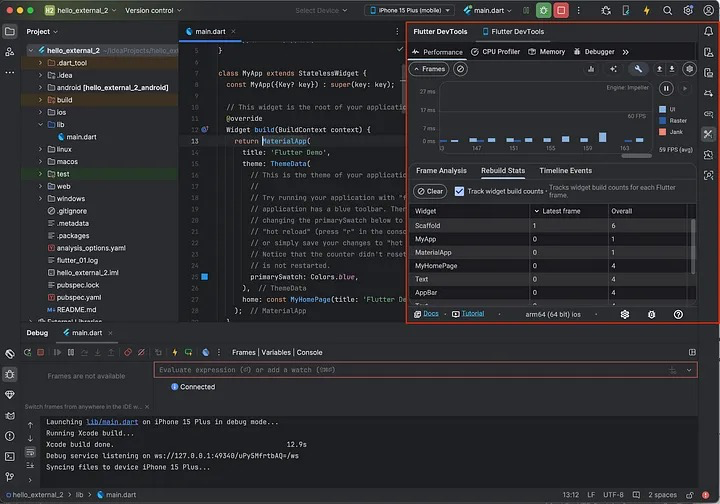Select main.dart file in project tree

click(81, 137)
